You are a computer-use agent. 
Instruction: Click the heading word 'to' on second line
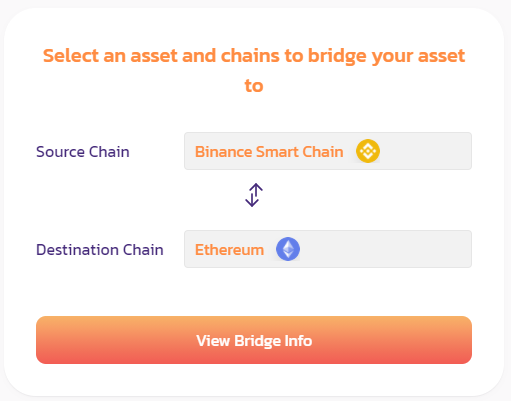254,86
